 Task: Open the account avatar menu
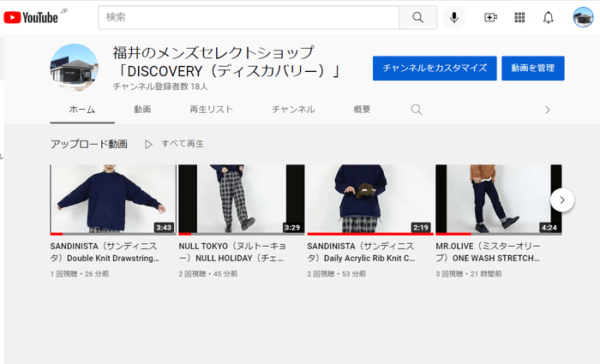coord(583,17)
